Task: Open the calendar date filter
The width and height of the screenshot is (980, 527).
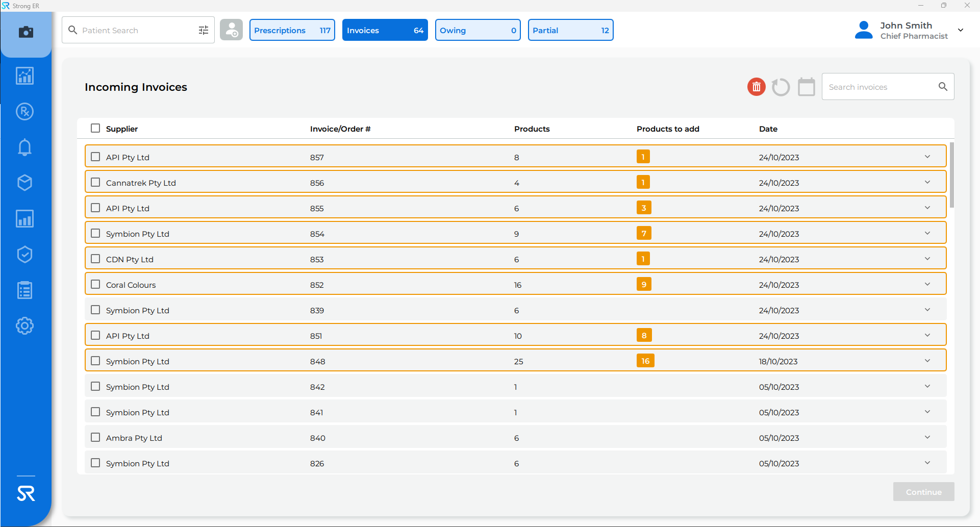Action: [x=806, y=87]
